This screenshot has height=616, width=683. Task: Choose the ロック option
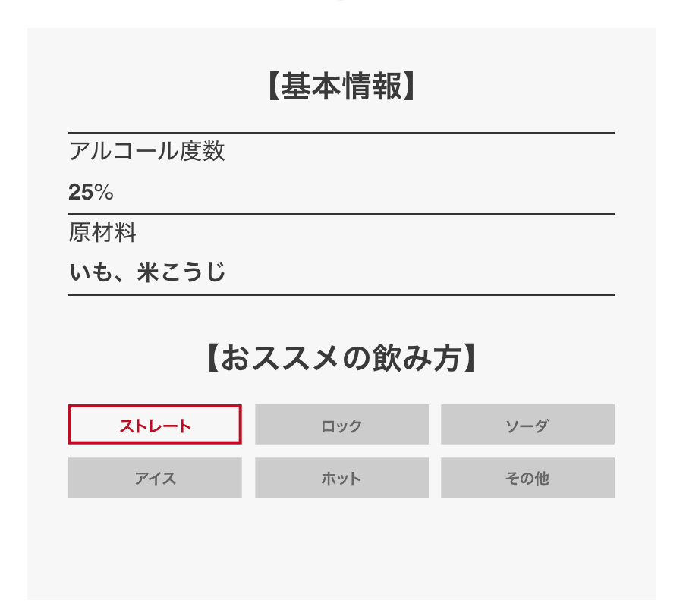click(341, 425)
